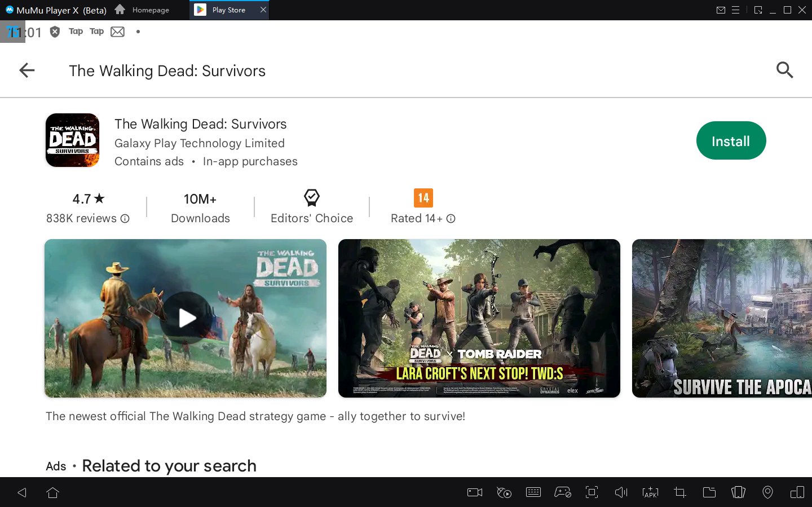Start screen recording with camera icon
The width and height of the screenshot is (812, 507).
click(475, 492)
